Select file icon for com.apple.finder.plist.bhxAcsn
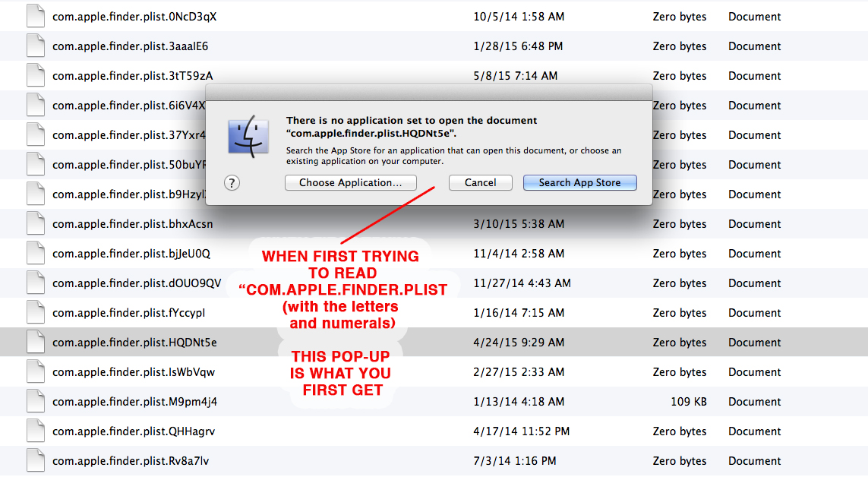The height and width of the screenshot is (477, 868). pyautogui.click(x=36, y=223)
